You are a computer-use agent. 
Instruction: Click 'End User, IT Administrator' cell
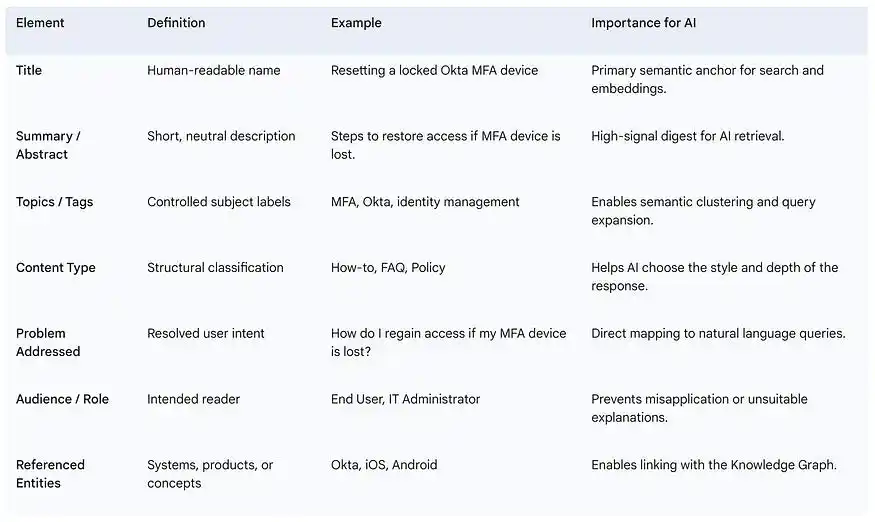pos(405,399)
